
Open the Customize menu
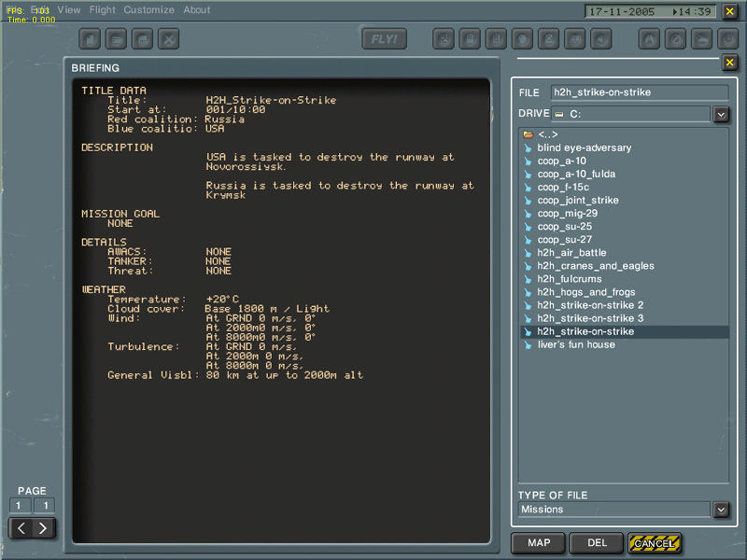[x=149, y=9]
